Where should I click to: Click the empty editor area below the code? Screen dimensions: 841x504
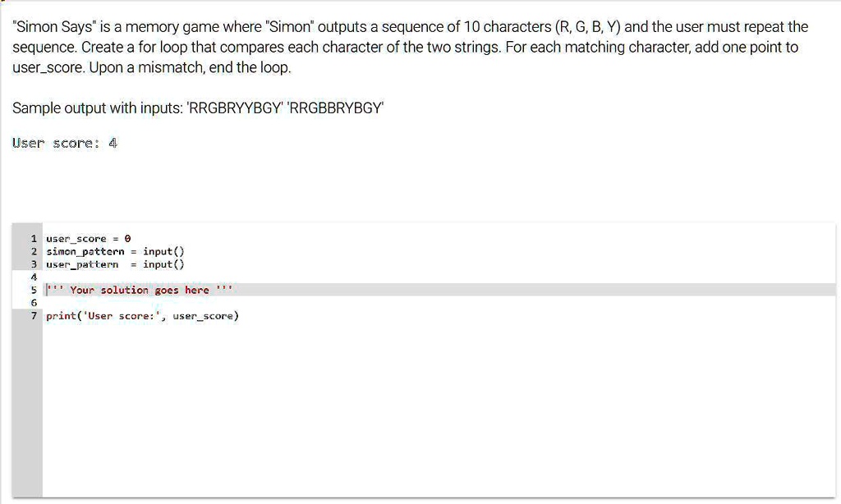pos(411,410)
